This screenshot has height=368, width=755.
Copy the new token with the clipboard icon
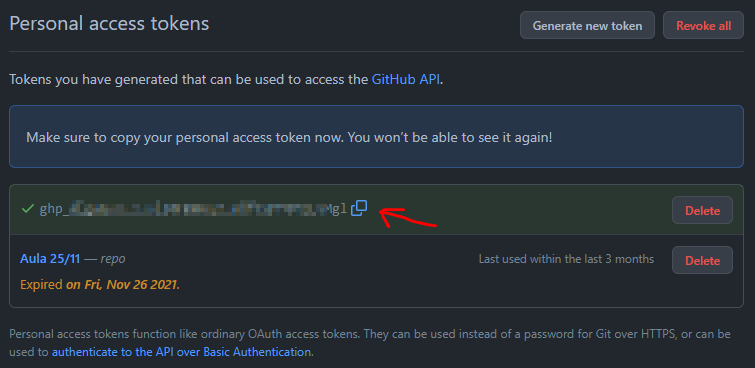(359, 208)
